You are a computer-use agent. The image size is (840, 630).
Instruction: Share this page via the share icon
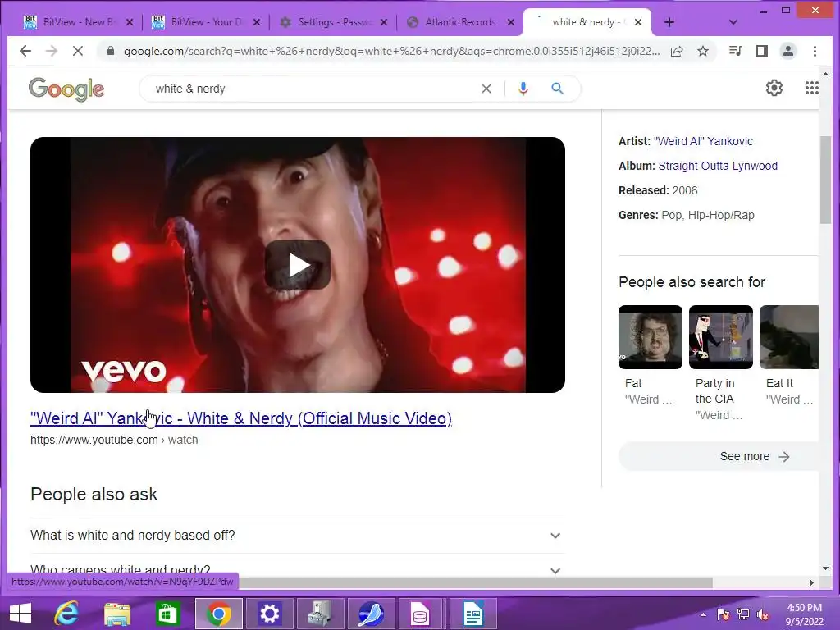point(677,51)
